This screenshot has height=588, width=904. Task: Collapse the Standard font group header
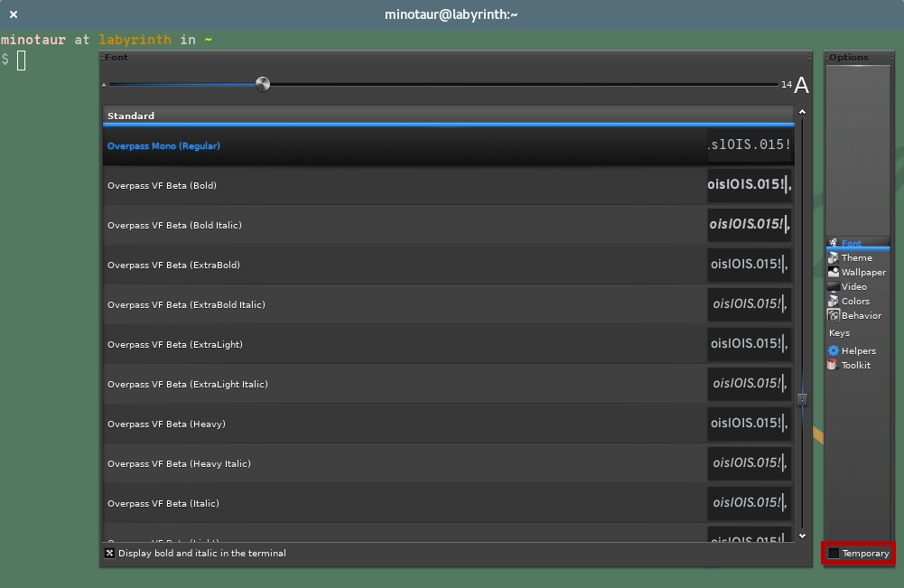[x=447, y=116]
